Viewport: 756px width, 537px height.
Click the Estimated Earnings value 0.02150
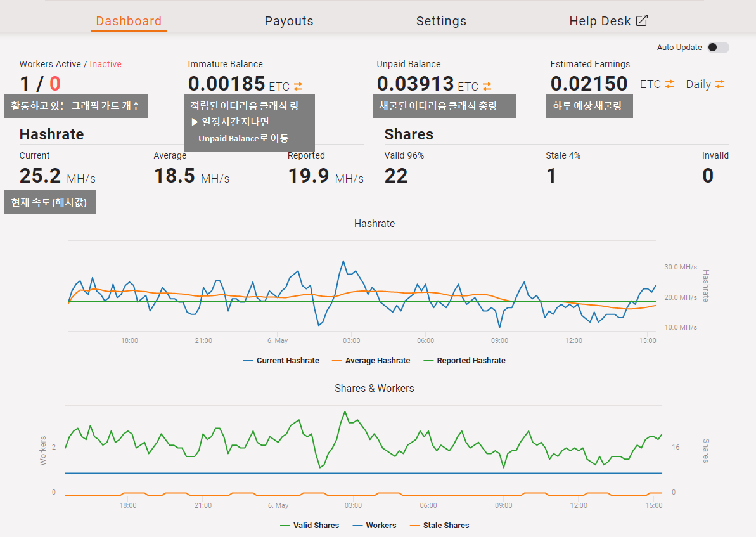pos(589,84)
